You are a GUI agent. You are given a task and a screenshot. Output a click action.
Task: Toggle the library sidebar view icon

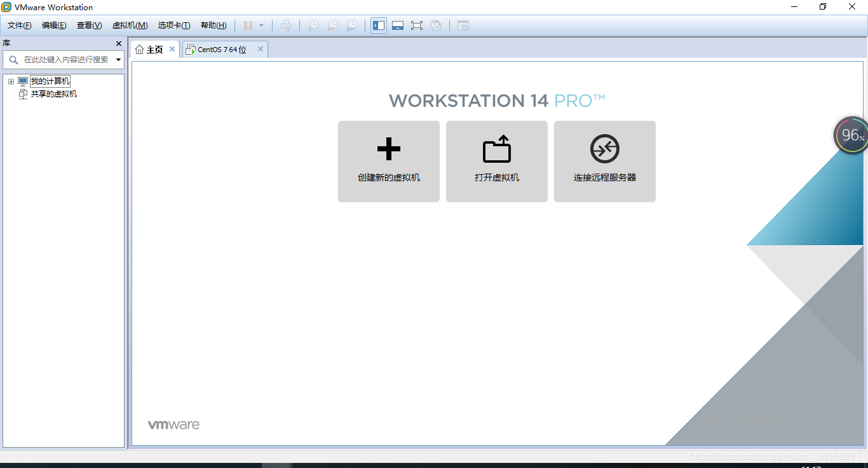pos(379,25)
